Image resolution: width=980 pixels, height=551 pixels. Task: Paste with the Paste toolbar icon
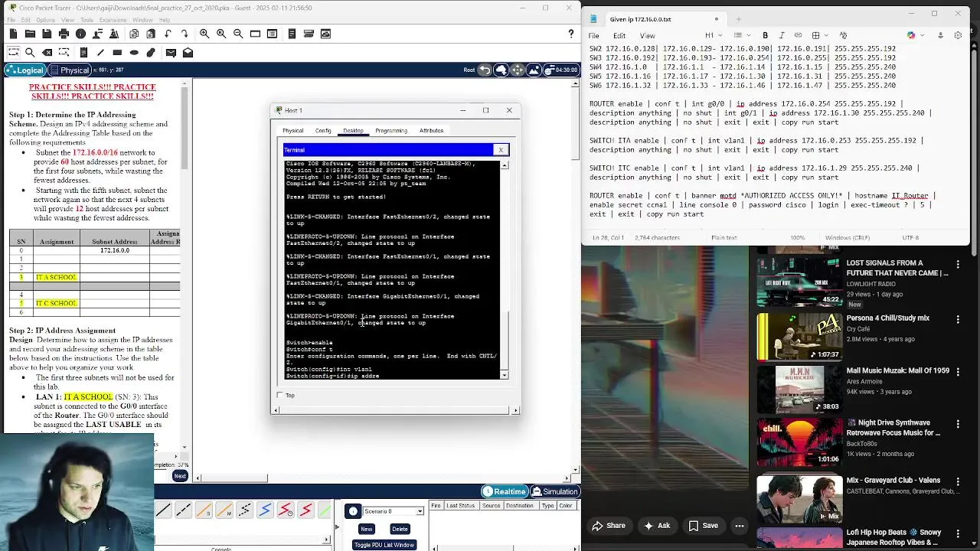pos(151,34)
